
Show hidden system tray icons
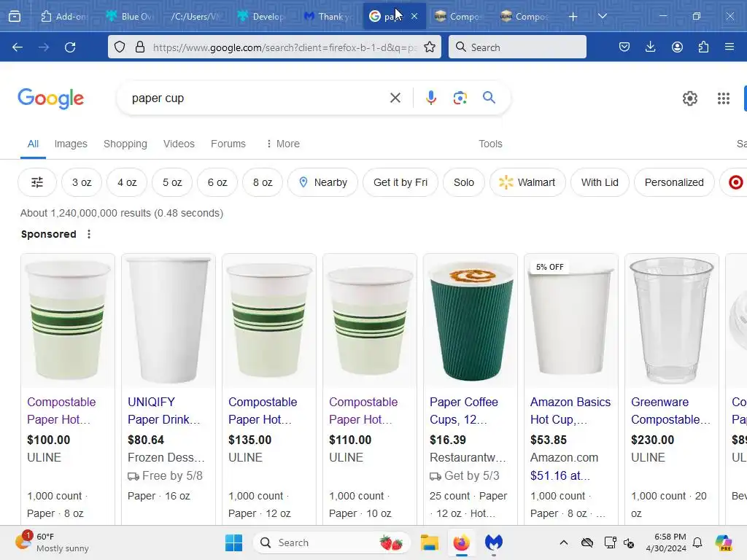pos(564,542)
